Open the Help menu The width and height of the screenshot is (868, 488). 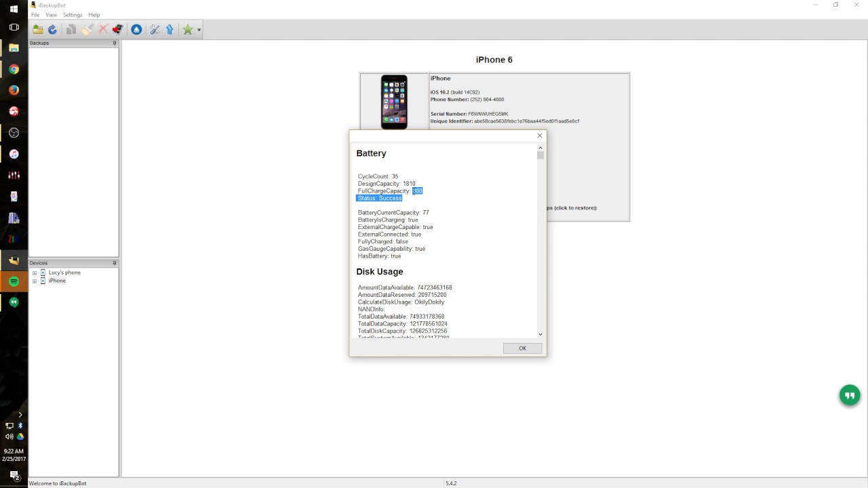[94, 15]
